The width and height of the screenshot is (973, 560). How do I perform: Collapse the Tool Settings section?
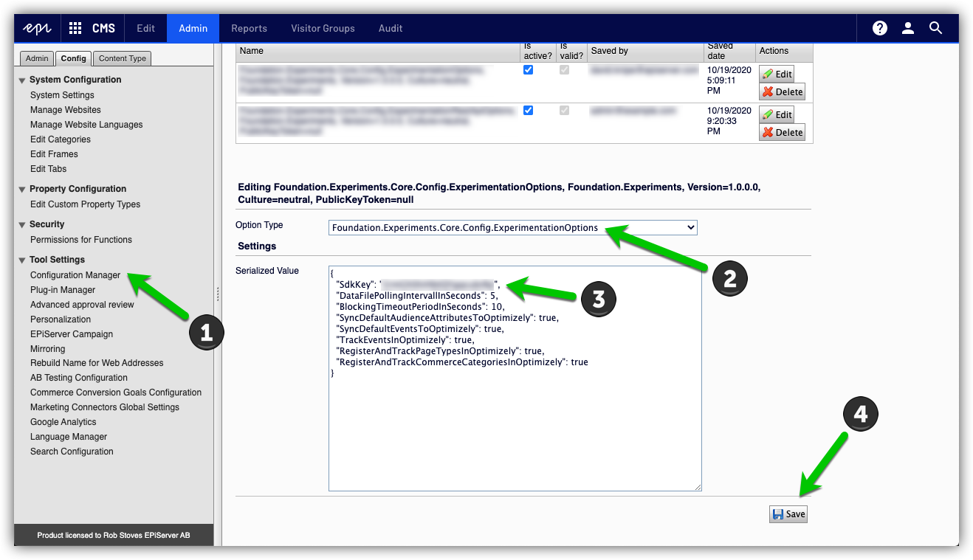click(22, 260)
